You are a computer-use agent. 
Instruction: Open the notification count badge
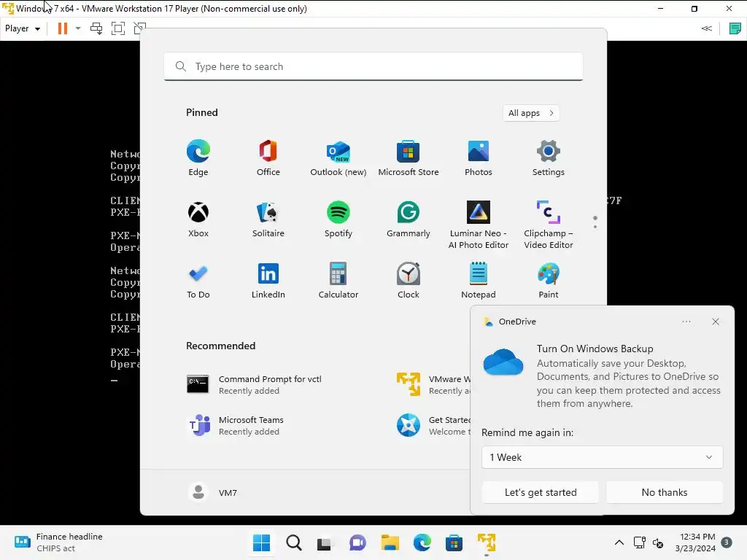pos(726,542)
